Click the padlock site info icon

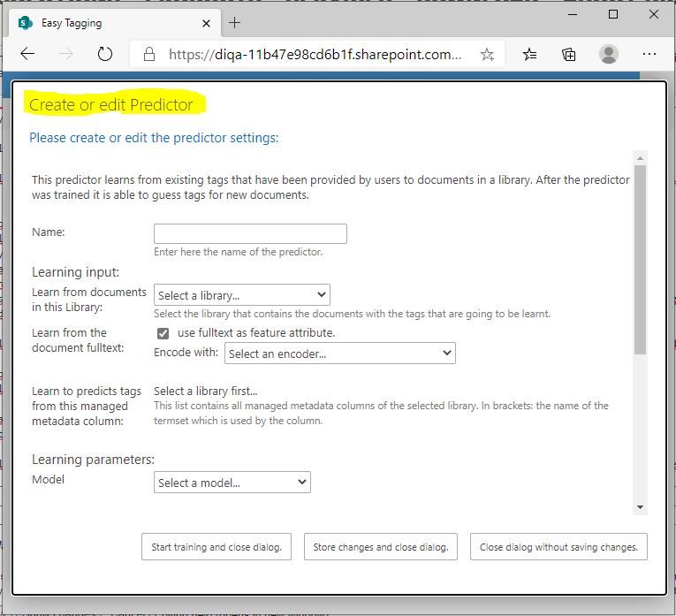149,54
